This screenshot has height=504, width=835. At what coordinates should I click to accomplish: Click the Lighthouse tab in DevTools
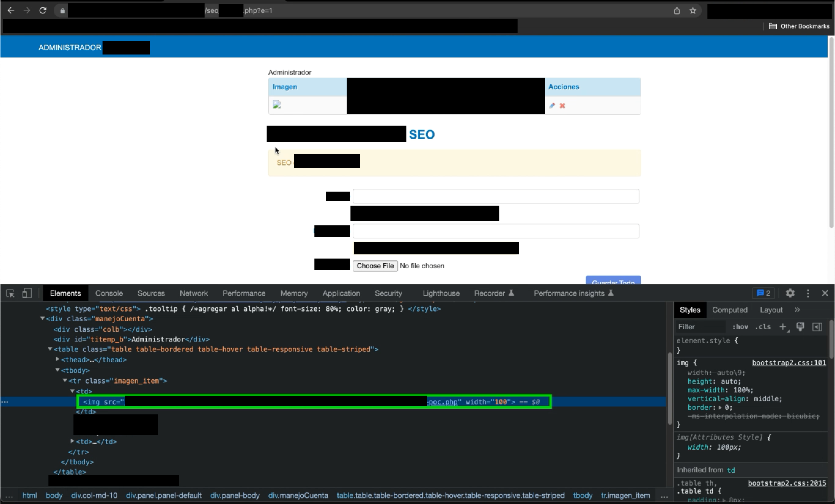tap(441, 293)
